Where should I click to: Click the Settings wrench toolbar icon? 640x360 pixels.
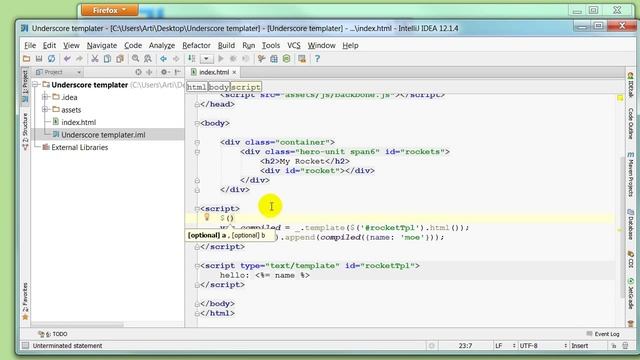tap(261, 59)
